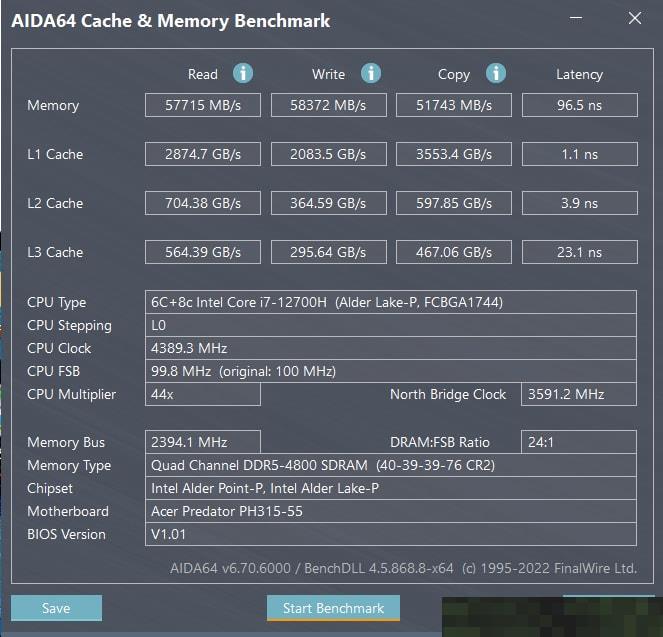Click the AIDA64 Cache & Memory Benchmark title

170,21
